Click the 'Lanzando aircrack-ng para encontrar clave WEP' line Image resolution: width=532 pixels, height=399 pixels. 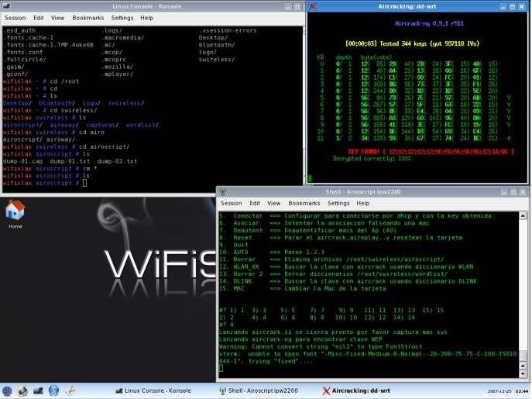(x=300, y=339)
